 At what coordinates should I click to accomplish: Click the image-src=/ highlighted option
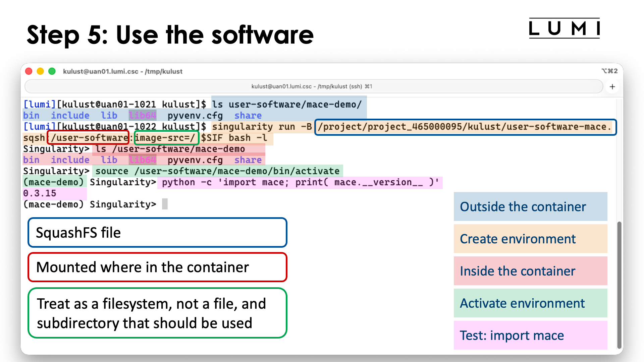[x=166, y=137]
